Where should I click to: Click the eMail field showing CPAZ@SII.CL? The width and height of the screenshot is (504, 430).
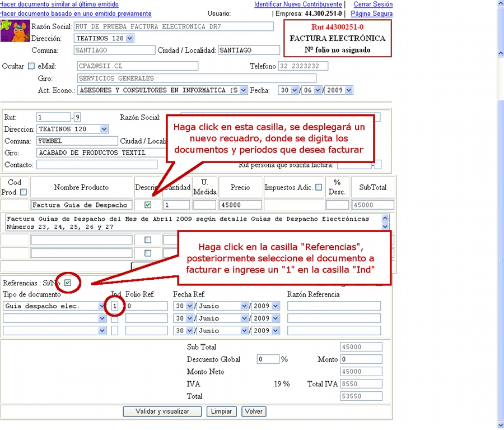[138, 66]
